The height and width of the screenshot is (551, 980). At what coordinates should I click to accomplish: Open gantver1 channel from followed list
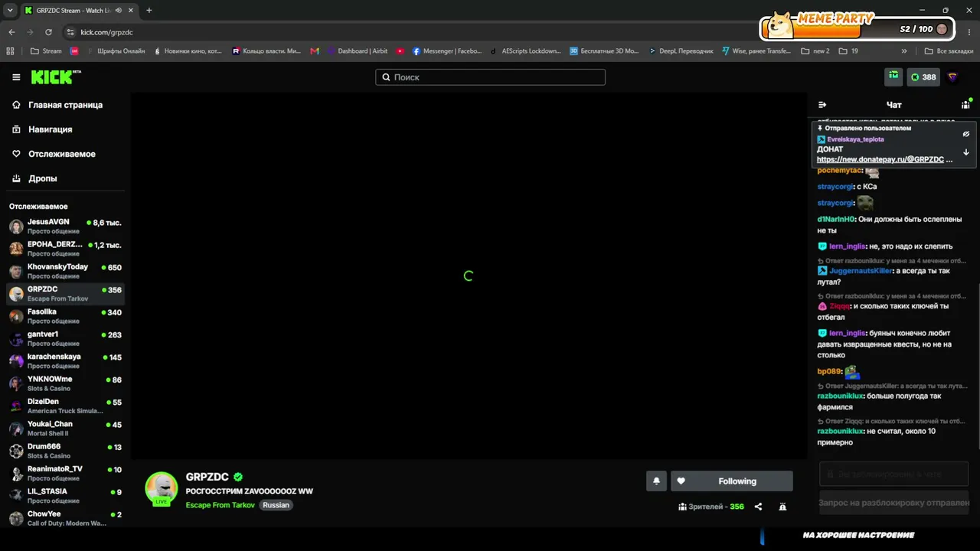tap(65, 338)
